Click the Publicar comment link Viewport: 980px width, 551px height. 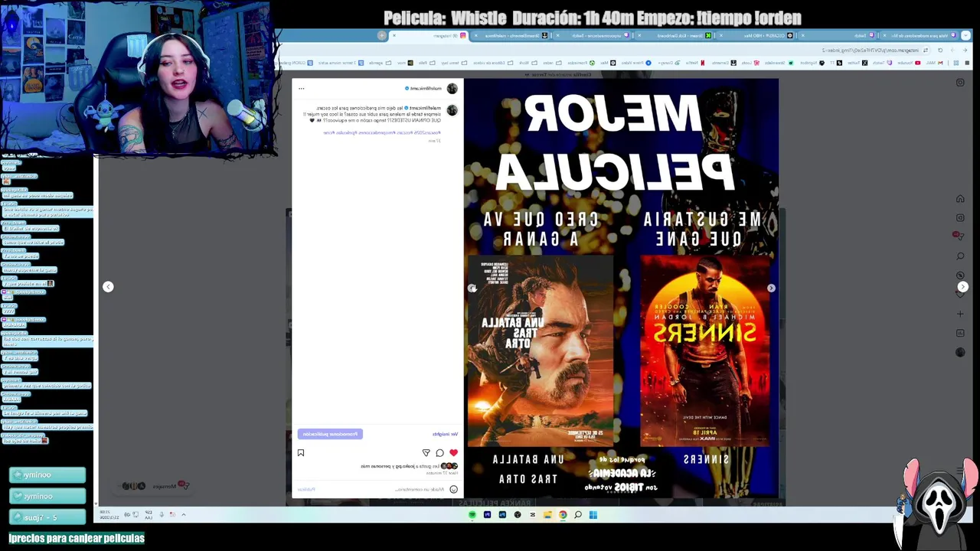pos(305,489)
